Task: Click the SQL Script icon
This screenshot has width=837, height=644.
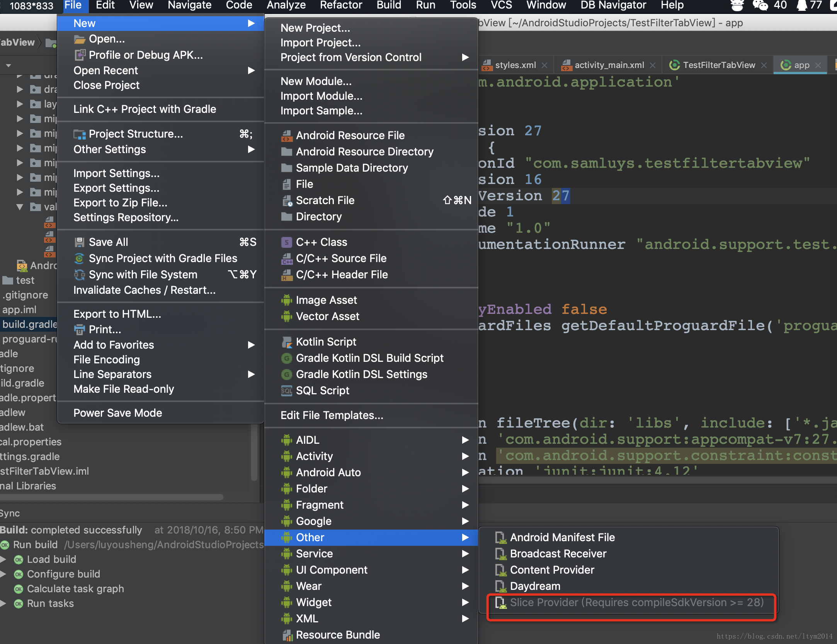Action: [286, 391]
